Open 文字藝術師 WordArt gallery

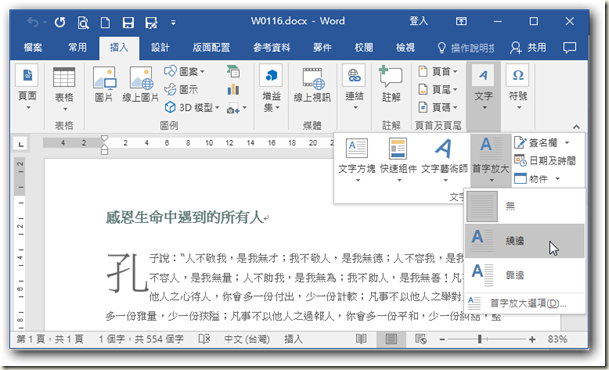(x=444, y=159)
